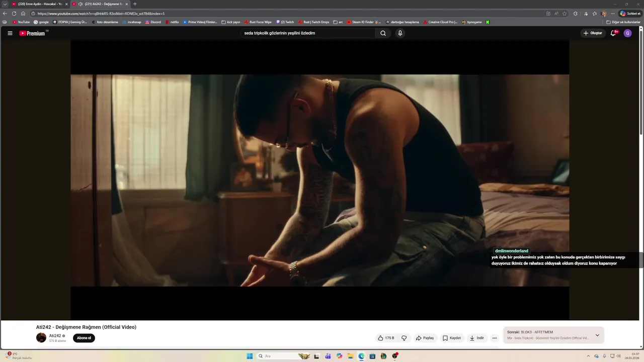Open the darboğaz hesaplama bookmark
644x362 pixels.
[403, 22]
